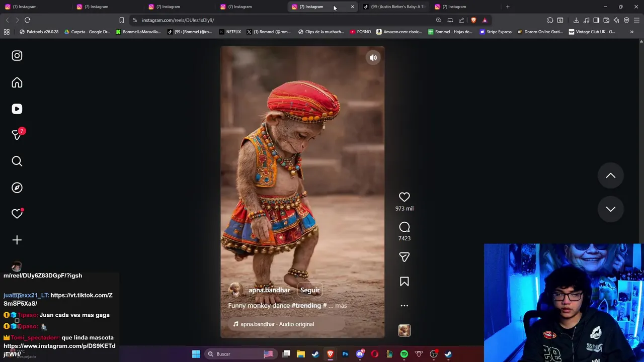
Task: Open Photoshop from the taskbar
Action: (345, 354)
